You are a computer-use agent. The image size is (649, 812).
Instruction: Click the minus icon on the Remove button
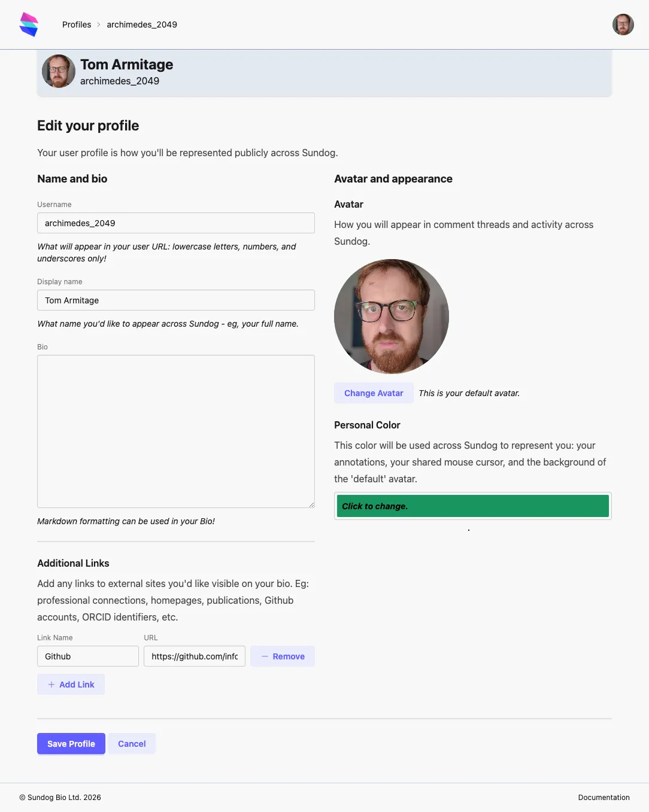click(265, 656)
